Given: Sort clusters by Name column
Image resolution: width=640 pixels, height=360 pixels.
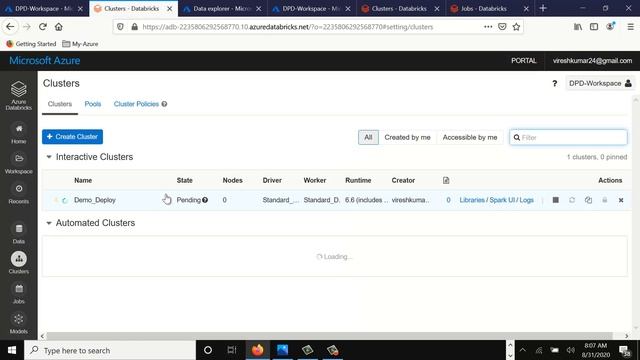Looking at the screenshot, I should tap(83, 180).
